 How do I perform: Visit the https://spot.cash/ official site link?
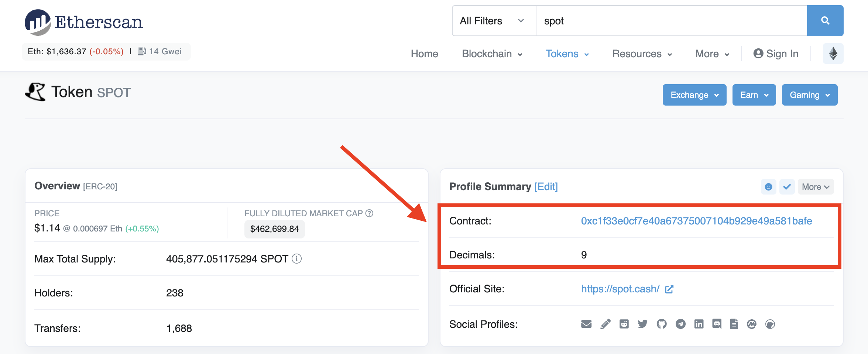pos(620,289)
